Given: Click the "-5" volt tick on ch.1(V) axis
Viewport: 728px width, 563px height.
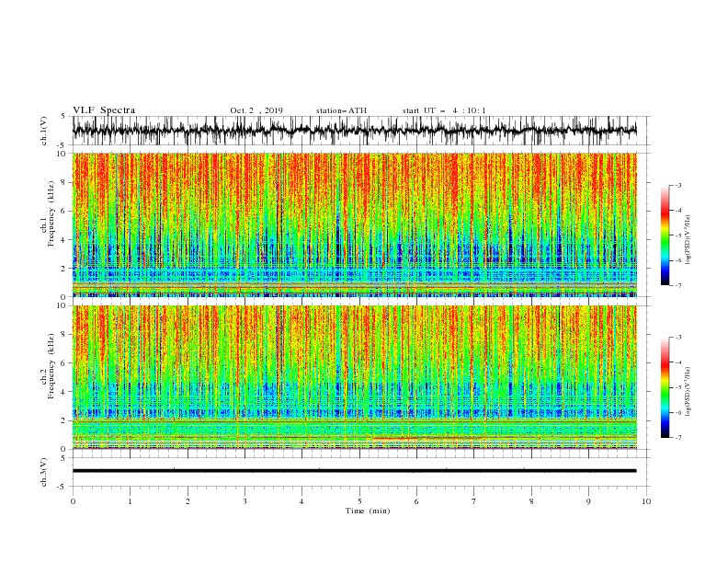Looking at the screenshot, I should tap(62, 145).
